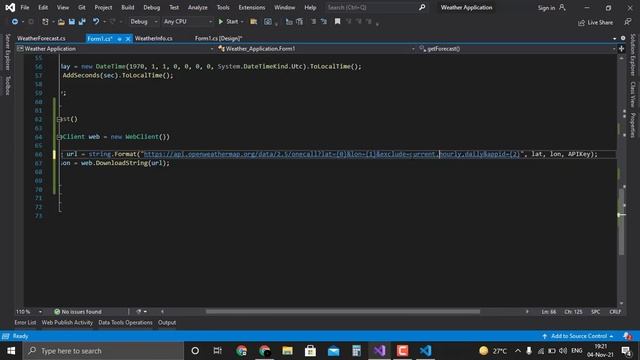The height and width of the screenshot is (360, 640).
Task: Click the Save All icon
Action: tap(82, 22)
